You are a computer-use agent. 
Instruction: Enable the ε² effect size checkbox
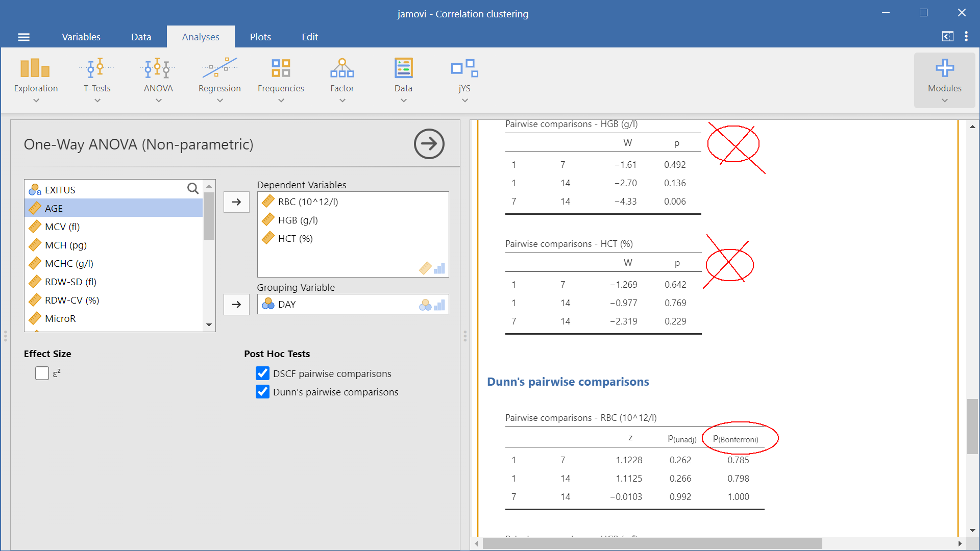tap(42, 373)
